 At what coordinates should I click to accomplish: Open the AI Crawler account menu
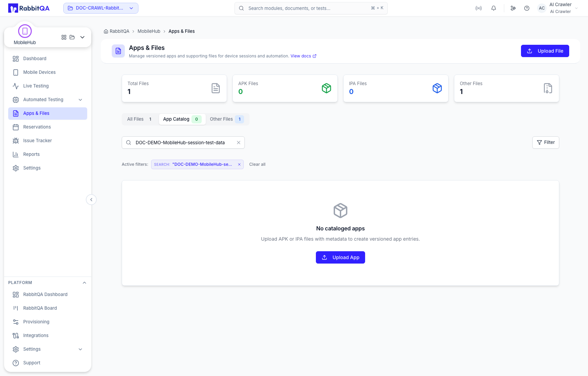tap(558, 8)
